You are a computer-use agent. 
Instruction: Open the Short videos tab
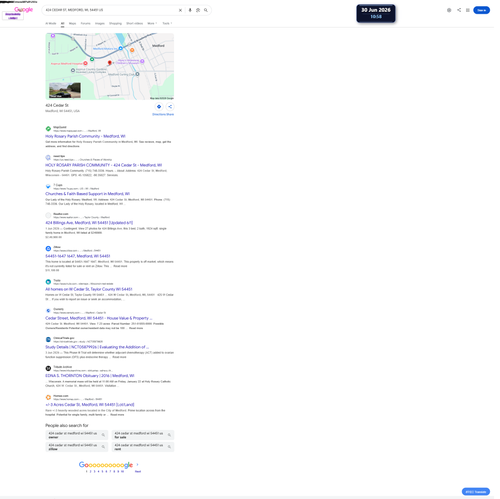135,23
